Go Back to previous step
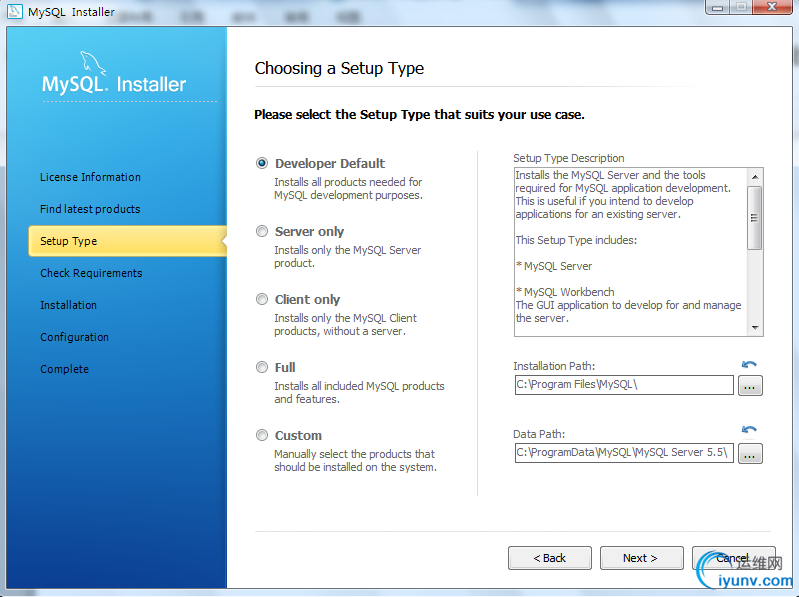 [549, 558]
